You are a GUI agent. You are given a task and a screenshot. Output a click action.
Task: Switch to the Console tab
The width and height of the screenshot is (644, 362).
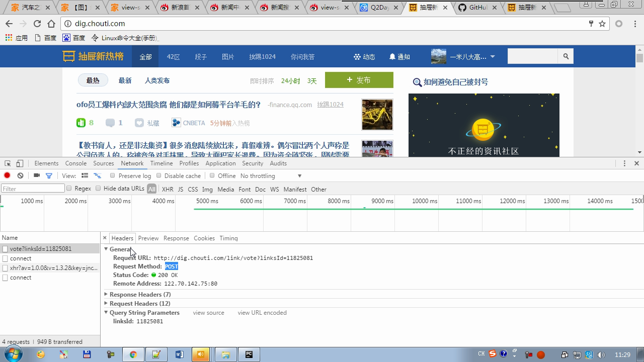[76, 163]
